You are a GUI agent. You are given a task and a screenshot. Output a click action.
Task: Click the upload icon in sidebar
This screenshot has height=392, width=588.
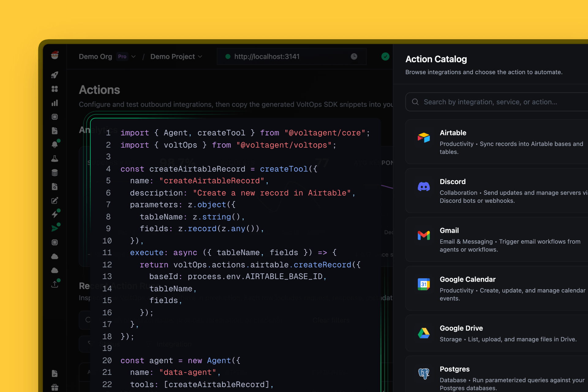[55, 284]
